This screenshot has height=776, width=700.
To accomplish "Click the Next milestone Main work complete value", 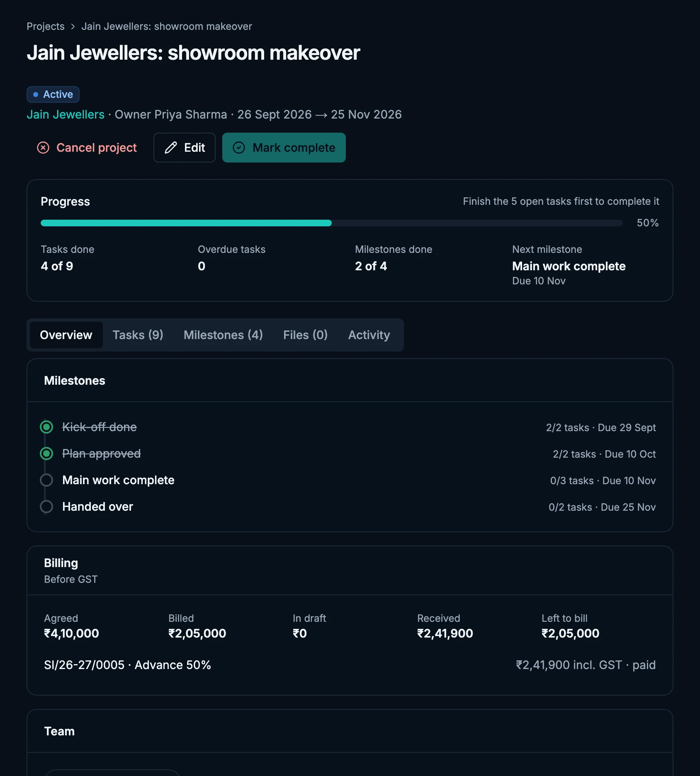I will click(x=569, y=266).
